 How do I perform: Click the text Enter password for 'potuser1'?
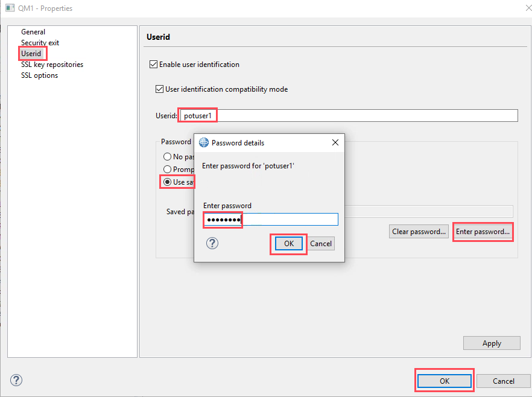pos(248,165)
